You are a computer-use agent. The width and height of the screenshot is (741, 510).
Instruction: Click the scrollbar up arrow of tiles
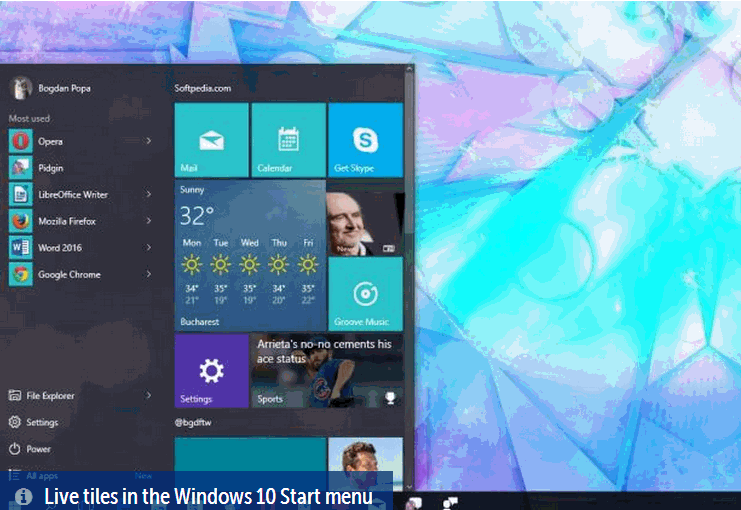pos(409,69)
